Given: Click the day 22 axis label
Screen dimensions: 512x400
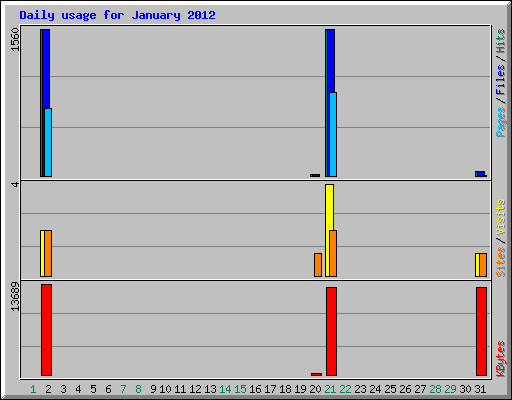Looking at the screenshot, I should pos(345,389).
